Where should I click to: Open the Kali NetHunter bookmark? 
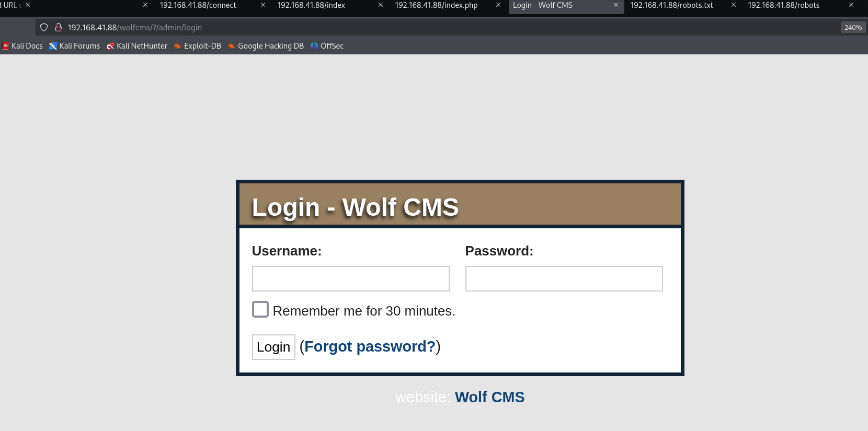click(136, 46)
